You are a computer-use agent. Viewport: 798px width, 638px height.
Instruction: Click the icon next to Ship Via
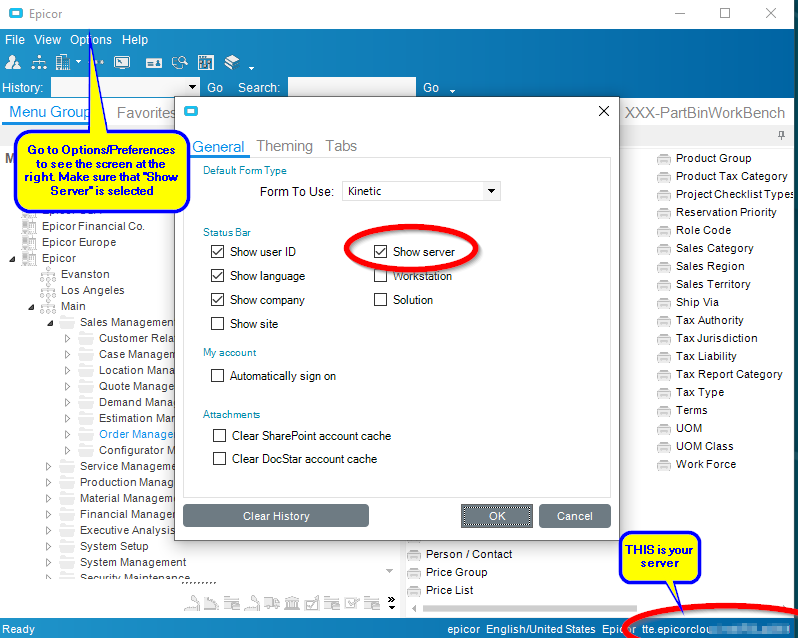pos(663,303)
